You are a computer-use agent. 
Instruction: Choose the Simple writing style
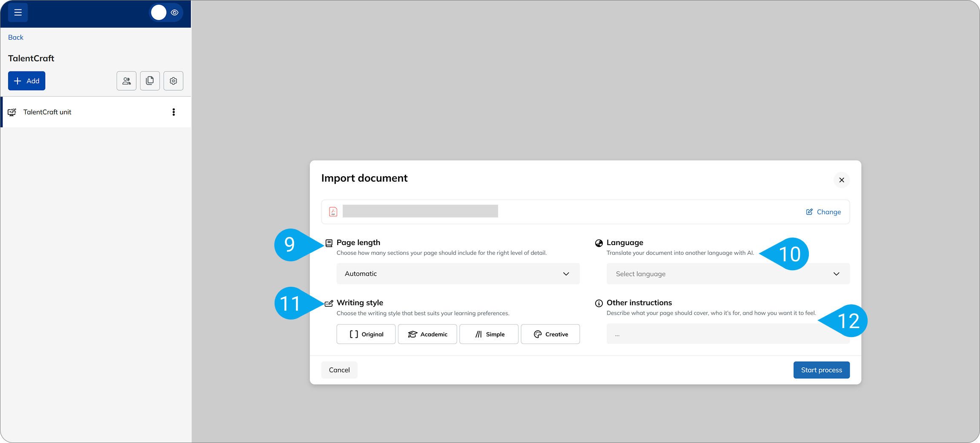(489, 334)
